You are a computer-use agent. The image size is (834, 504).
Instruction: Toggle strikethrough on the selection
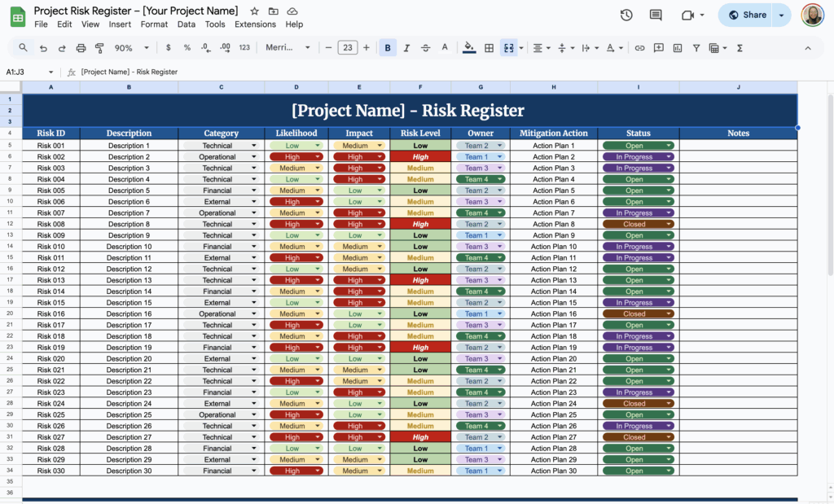[425, 47]
